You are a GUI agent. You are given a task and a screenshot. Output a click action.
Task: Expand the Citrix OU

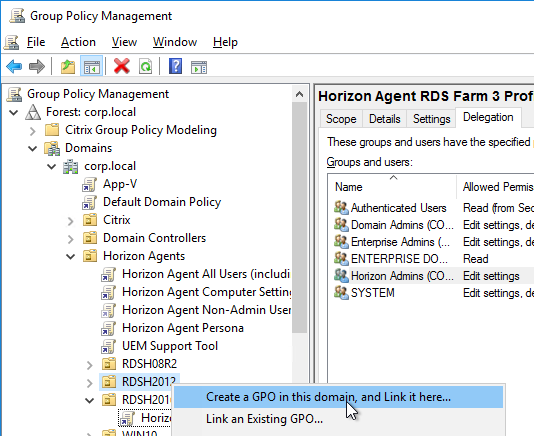coord(70,221)
